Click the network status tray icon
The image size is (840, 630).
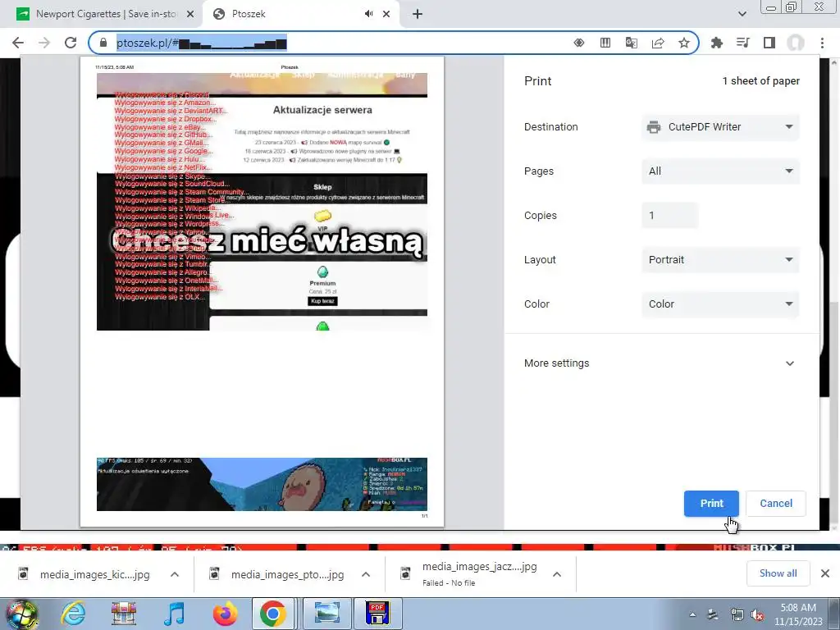click(737, 615)
